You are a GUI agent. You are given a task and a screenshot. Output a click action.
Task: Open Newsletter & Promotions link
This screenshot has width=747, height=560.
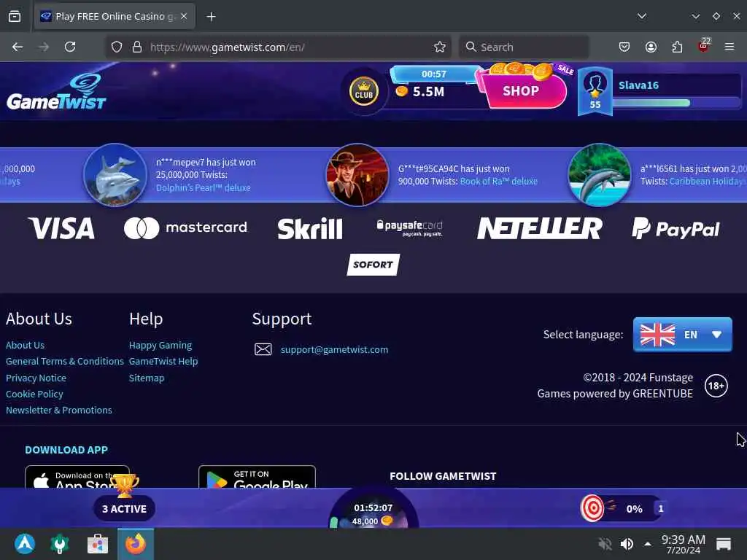tap(59, 411)
